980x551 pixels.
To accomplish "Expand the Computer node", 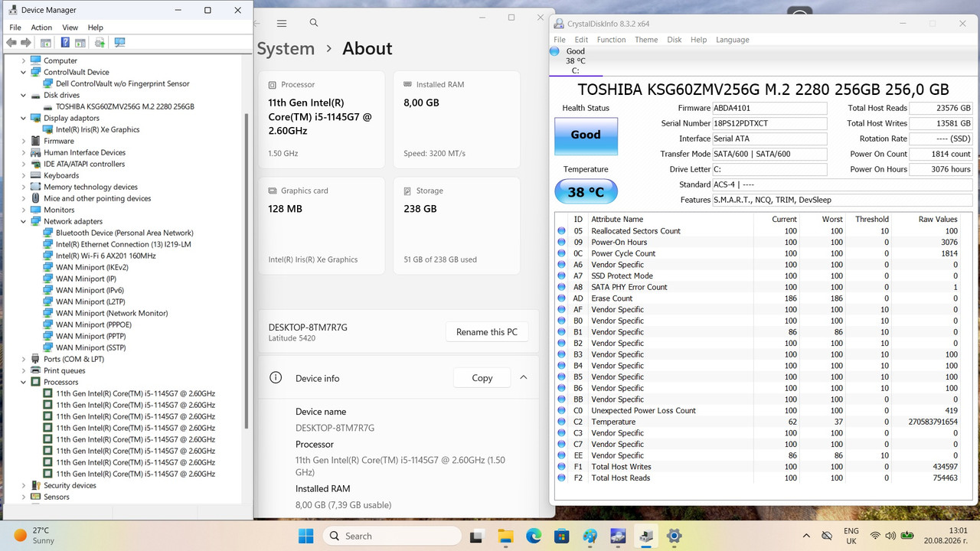I will (24, 60).
